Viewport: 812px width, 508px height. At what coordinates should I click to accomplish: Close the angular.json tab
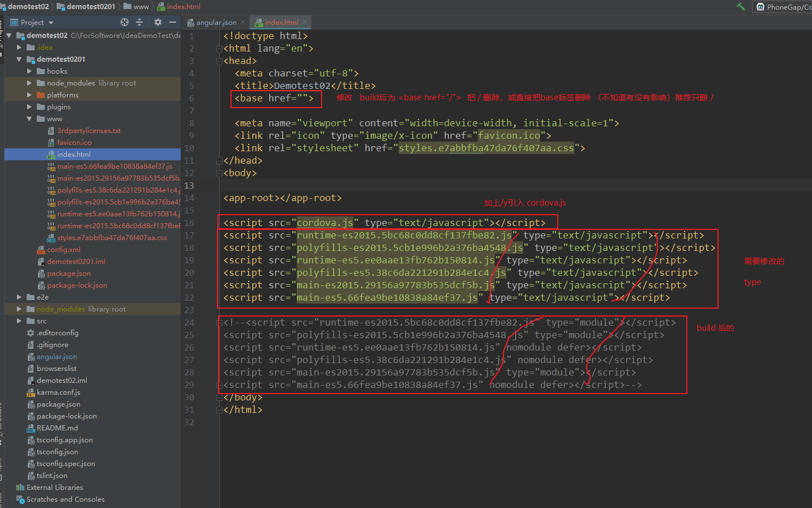click(243, 23)
